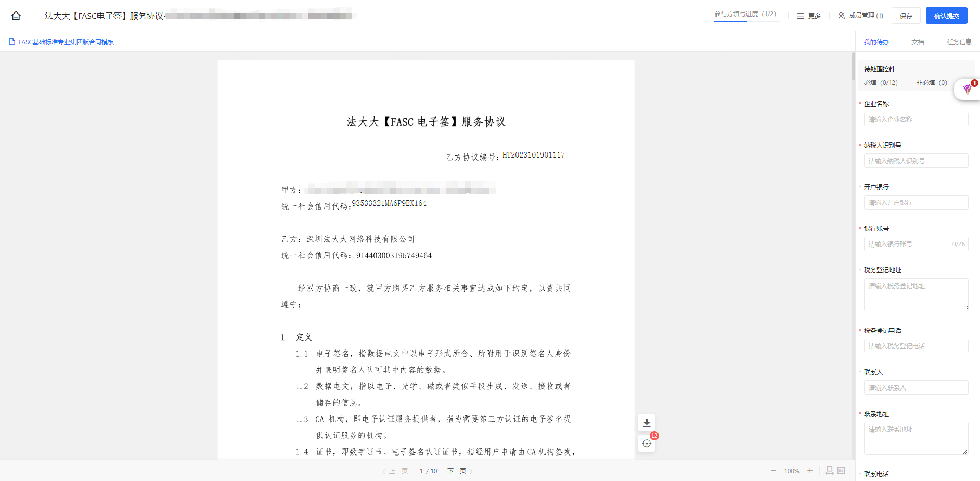Focus the 纳税人识别号 input field
Image resolution: width=980 pixels, height=481 pixels.
click(x=916, y=161)
